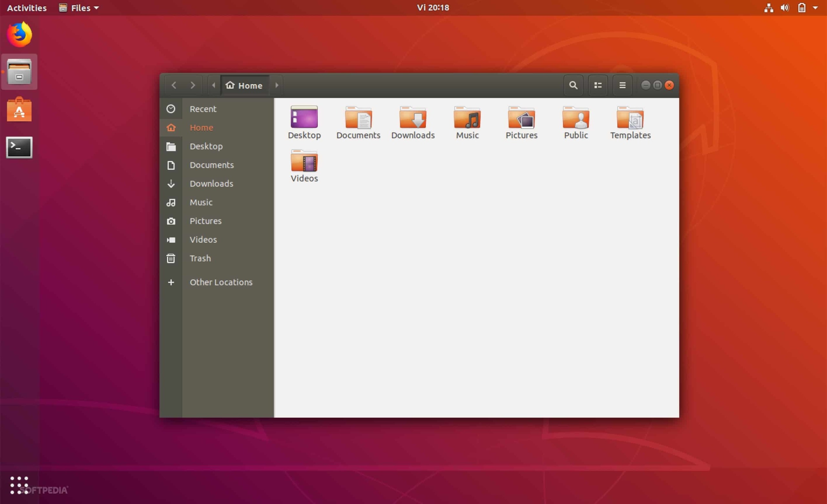Open the Videos folder

point(304,165)
